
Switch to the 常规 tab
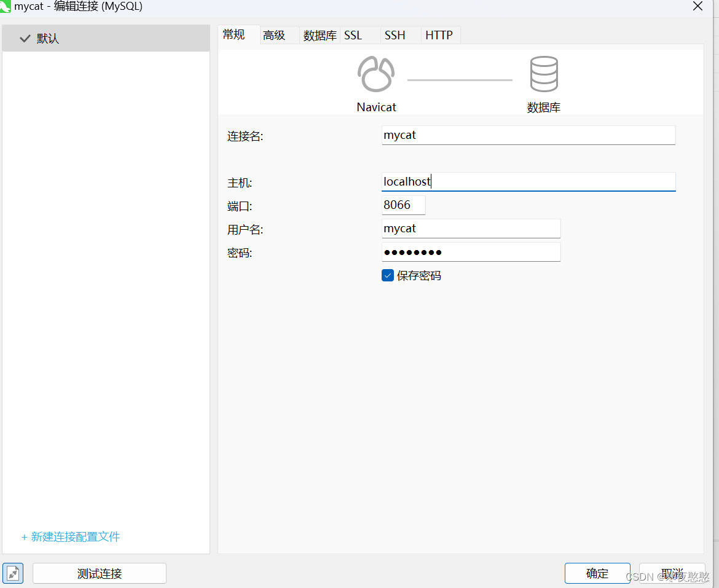point(238,35)
